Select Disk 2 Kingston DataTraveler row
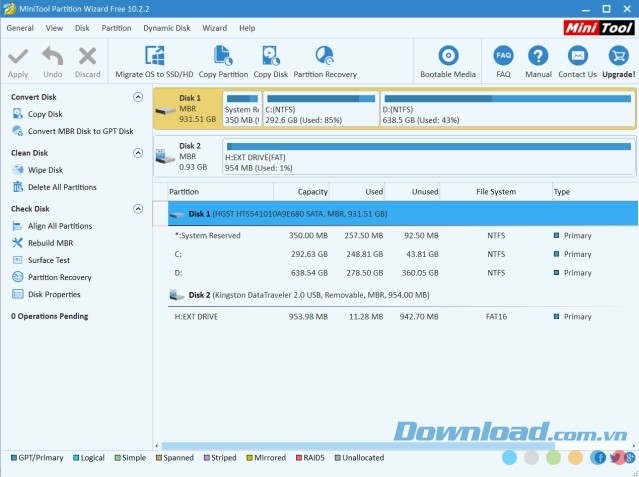Viewport: 639px width, 477px height. [x=403, y=295]
